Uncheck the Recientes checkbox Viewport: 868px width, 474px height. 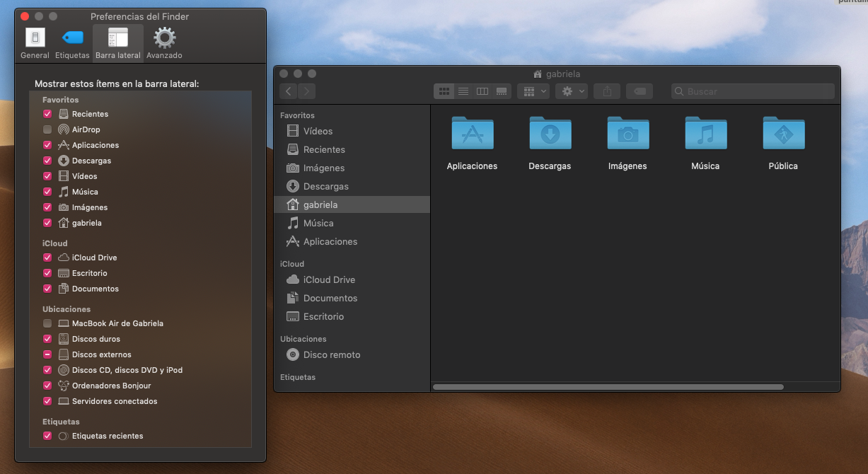point(47,114)
